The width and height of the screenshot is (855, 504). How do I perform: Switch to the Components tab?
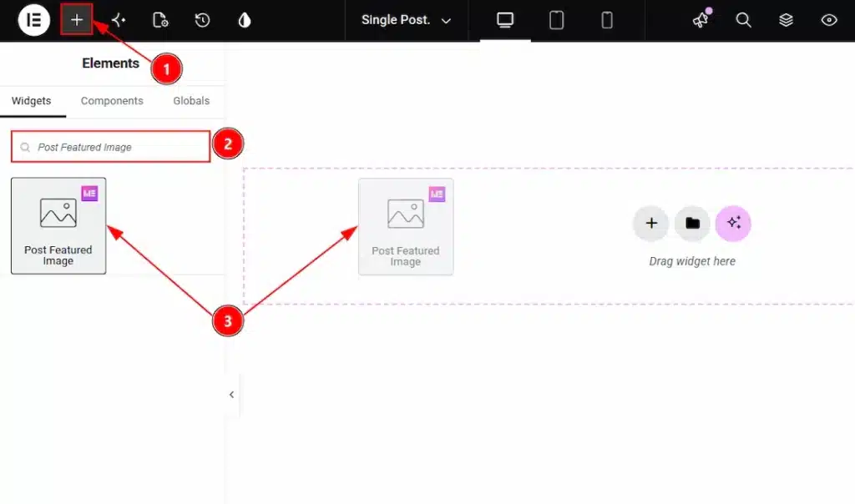112,101
